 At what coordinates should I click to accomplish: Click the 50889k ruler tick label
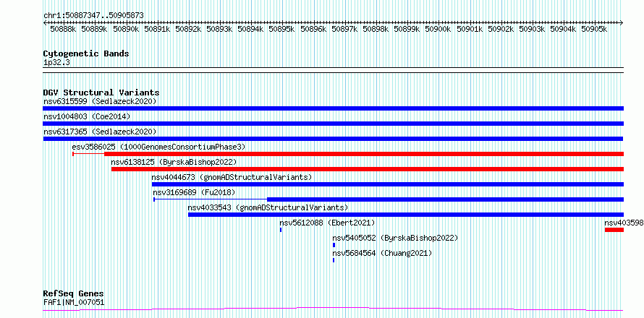(94, 29)
